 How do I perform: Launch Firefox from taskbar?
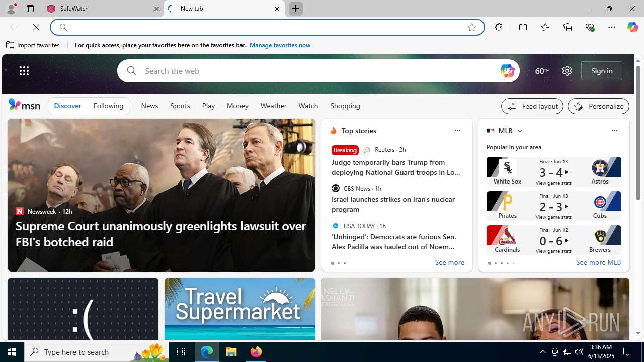[256, 352]
